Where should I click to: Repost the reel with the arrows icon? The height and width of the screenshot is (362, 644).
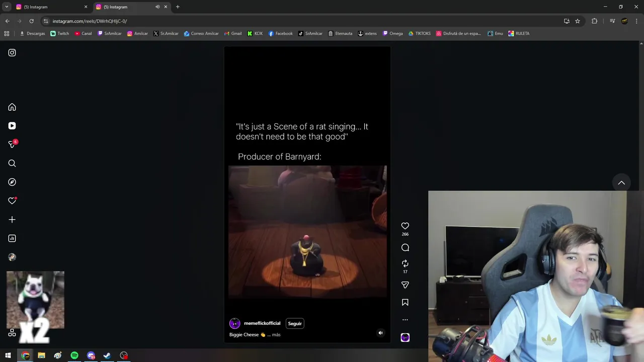click(405, 263)
